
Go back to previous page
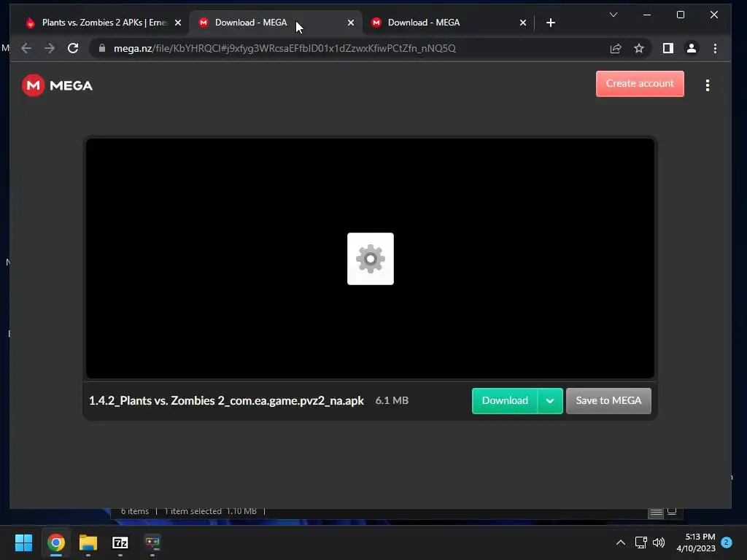(x=27, y=48)
